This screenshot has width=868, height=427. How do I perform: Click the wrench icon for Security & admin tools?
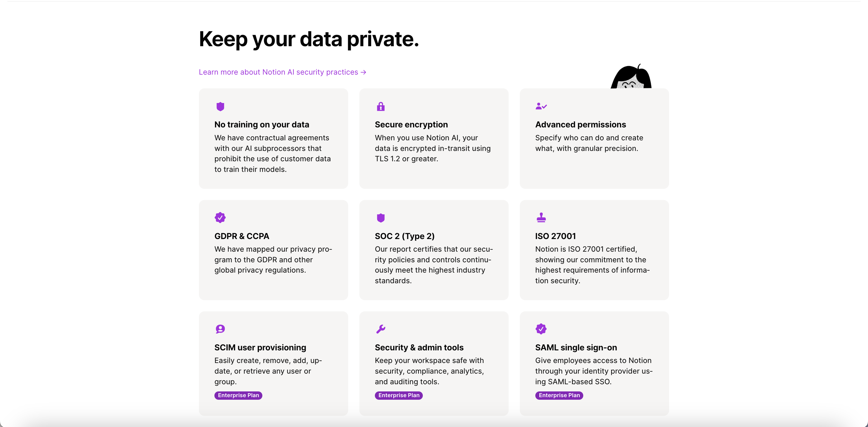click(x=380, y=329)
